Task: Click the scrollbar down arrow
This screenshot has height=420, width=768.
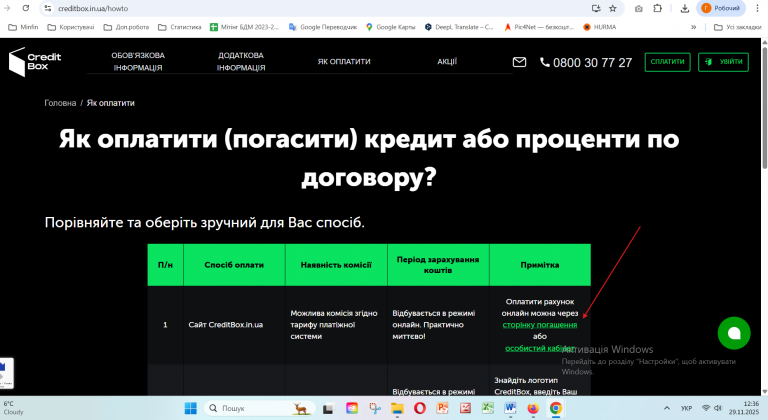Action: (764, 392)
